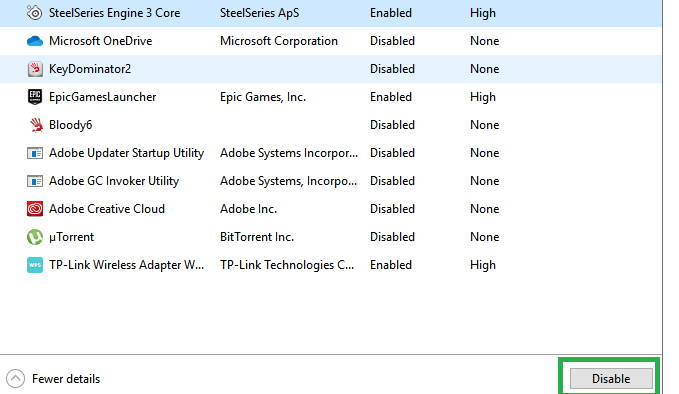Image resolution: width=679 pixels, height=394 pixels.
Task: Select the Bloody6 entry name
Action: [x=70, y=125]
